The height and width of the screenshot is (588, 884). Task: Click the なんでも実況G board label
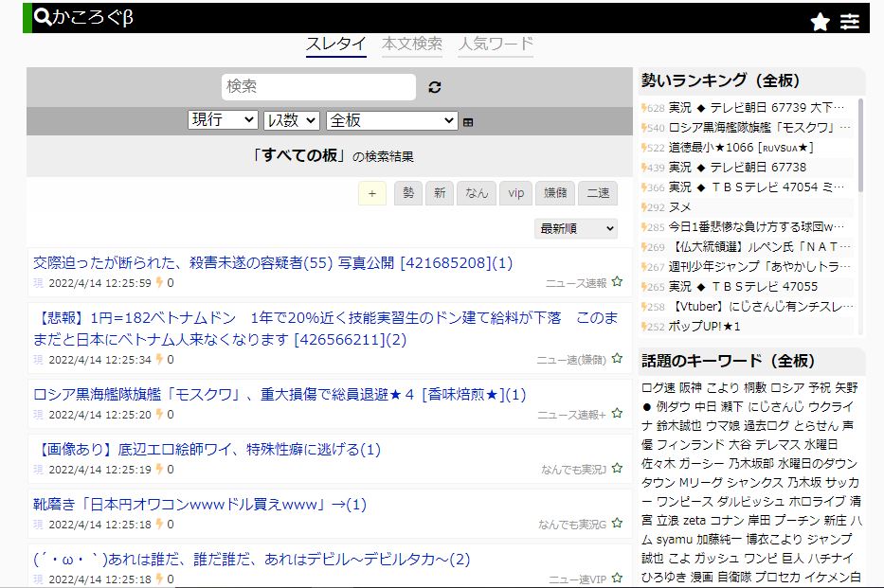click(x=572, y=525)
